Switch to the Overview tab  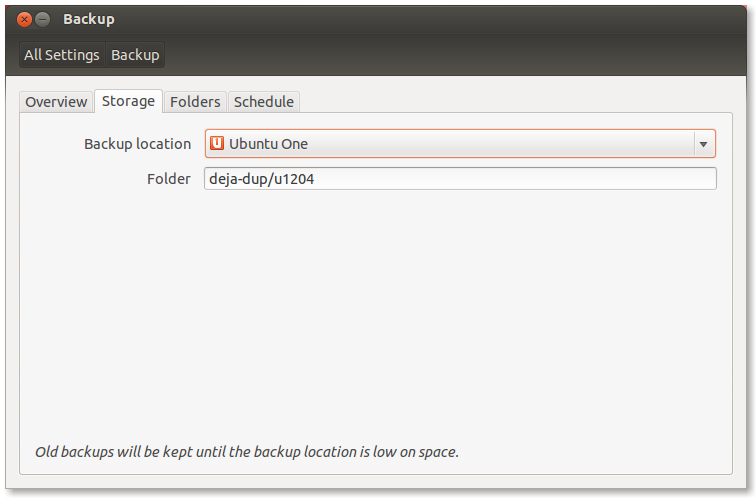coord(56,102)
